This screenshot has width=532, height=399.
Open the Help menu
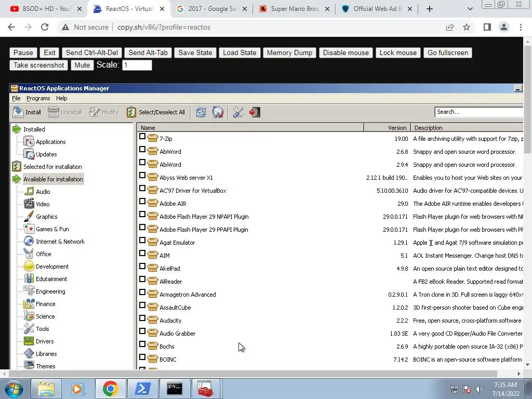pos(61,98)
